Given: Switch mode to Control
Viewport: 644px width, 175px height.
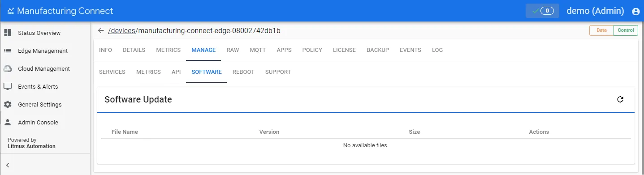Looking at the screenshot, I should [x=626, y=30].
